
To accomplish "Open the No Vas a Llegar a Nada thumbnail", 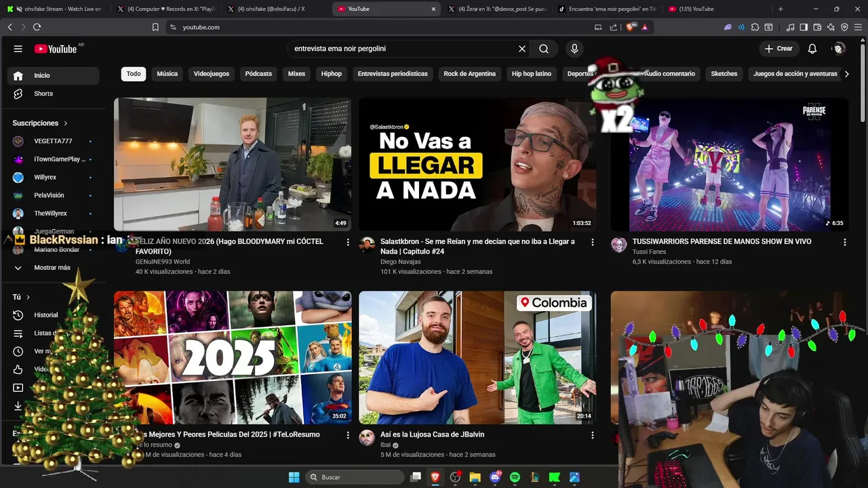I will click(x=477, y=164).
